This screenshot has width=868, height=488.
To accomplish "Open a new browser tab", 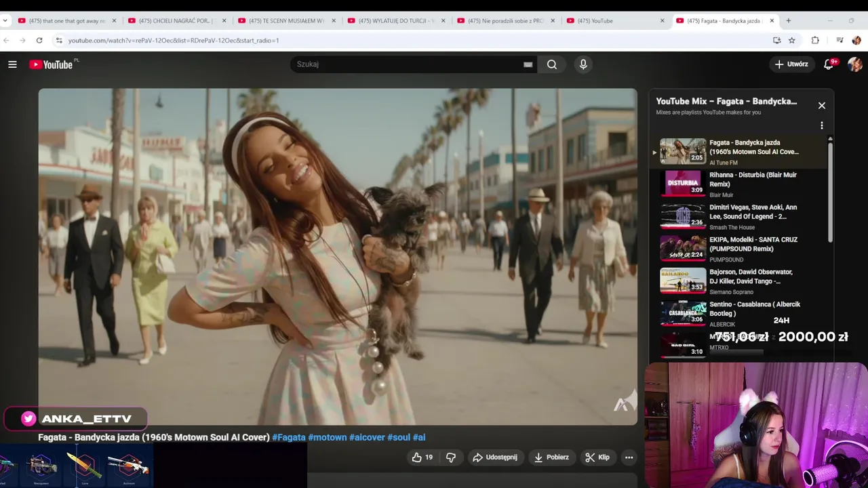I will click(788, 21).
